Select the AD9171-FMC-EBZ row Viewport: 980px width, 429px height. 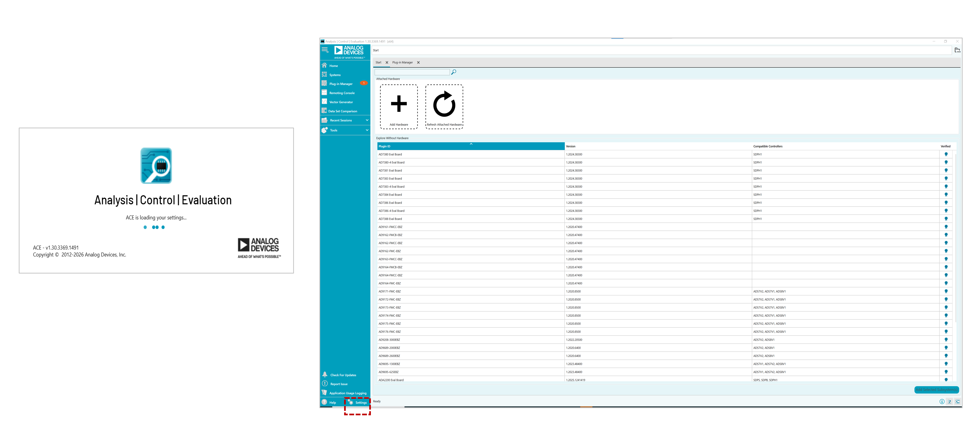[665, 291]
